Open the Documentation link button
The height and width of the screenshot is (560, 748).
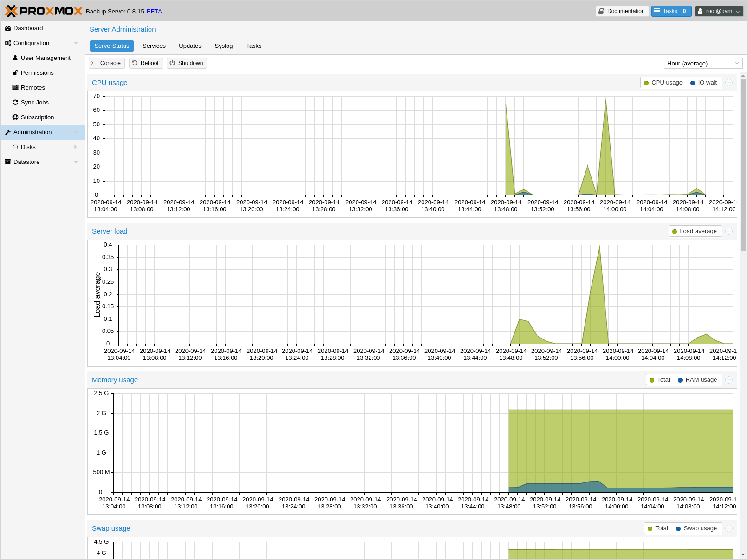[x=622, y=11]
